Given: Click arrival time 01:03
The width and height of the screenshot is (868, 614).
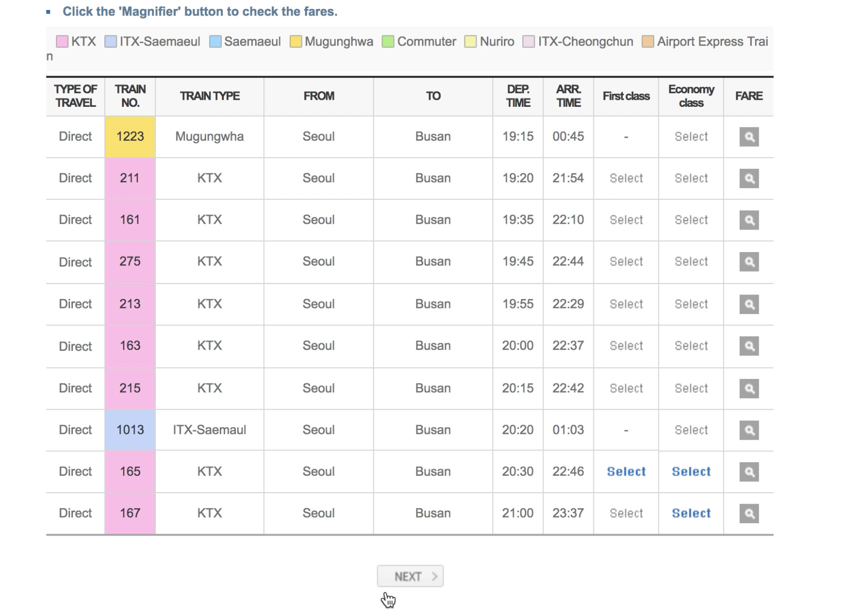Looking at the screenshot, I should [568, 430].
